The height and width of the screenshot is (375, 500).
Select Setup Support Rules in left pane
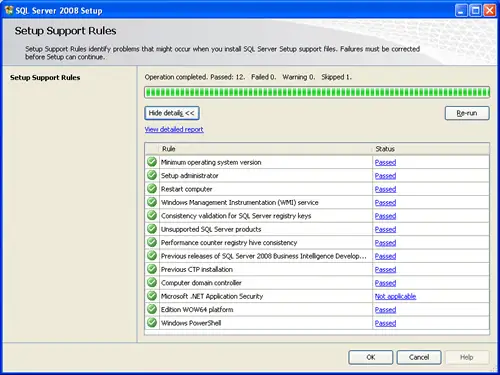coord(45,77)
